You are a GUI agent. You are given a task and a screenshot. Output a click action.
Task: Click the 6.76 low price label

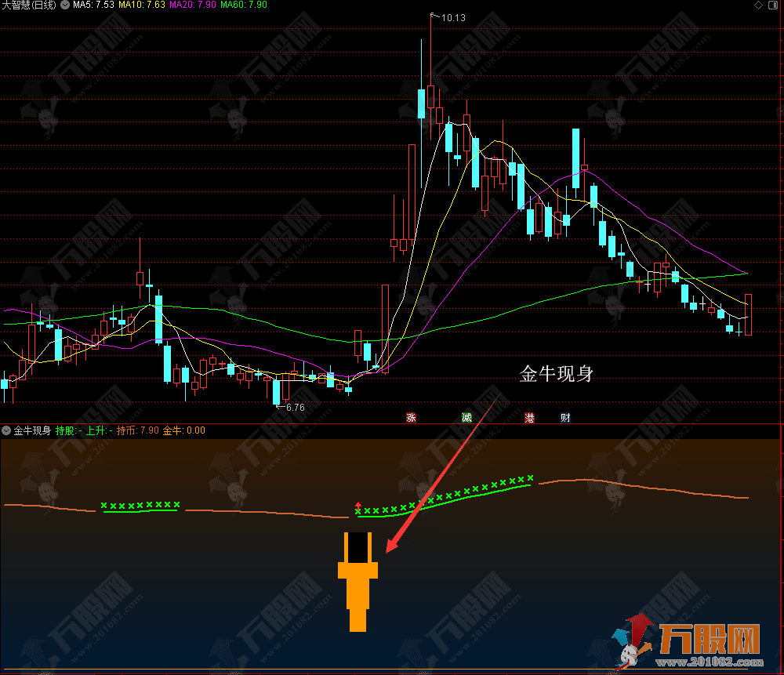(x=295, y=408)
